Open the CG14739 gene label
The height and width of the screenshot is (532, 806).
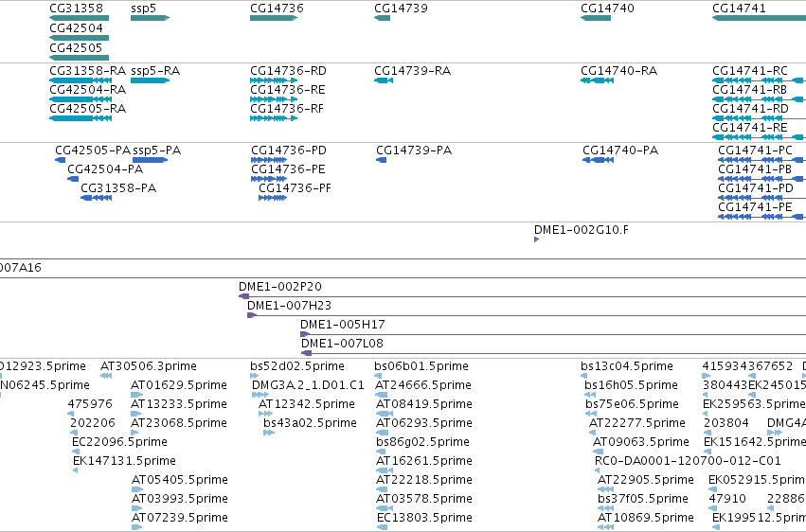(401, 9)
